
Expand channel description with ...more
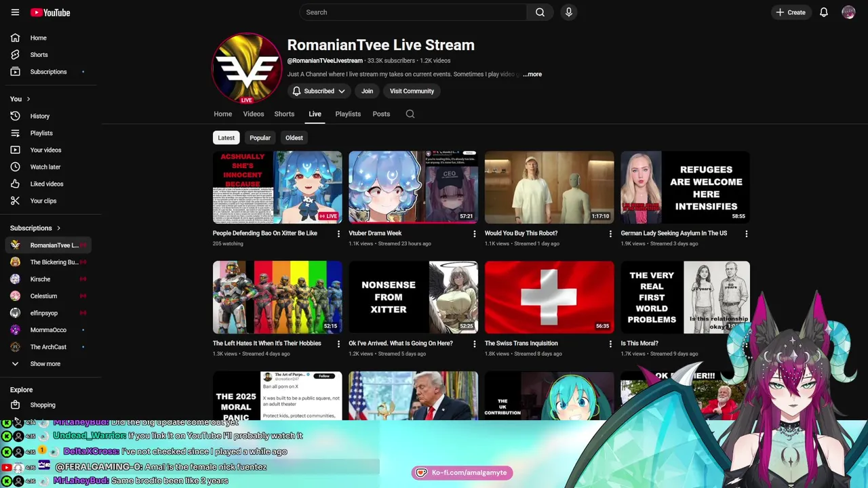point(532,74)
